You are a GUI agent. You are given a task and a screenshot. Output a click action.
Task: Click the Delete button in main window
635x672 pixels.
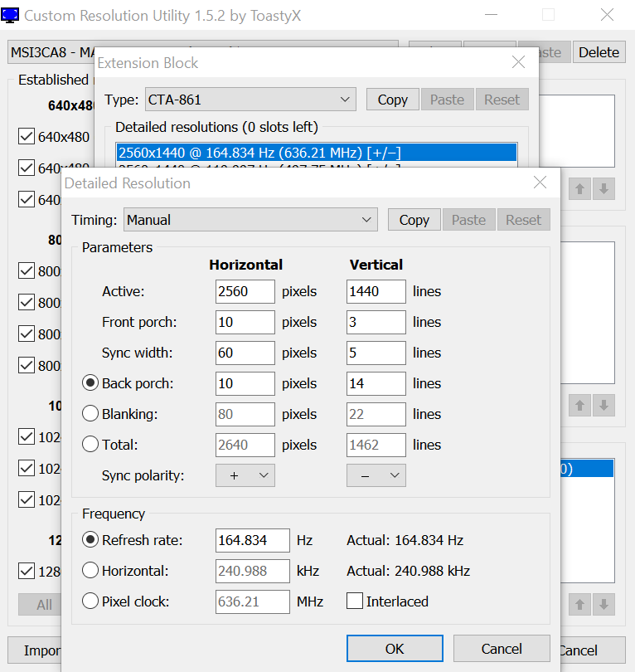(599, 52)
